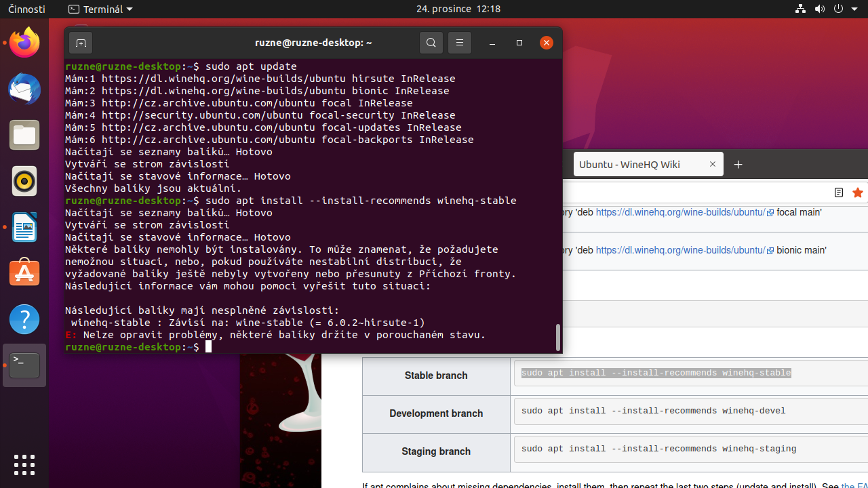Open network status icon in top bar
Screen dimensions: 868x488
800,9
